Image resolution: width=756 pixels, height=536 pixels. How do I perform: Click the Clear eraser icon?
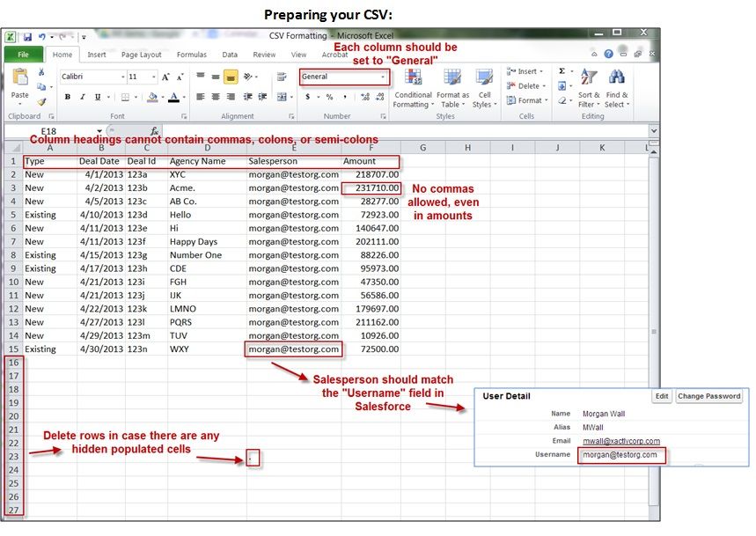[x=561, y=100]
